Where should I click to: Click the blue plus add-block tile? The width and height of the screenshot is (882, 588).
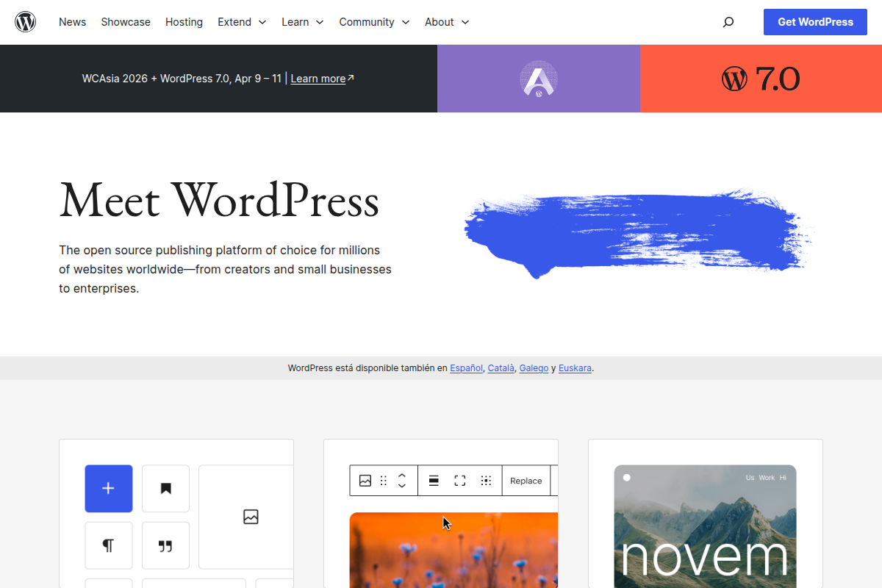click(x=109, y=489)
